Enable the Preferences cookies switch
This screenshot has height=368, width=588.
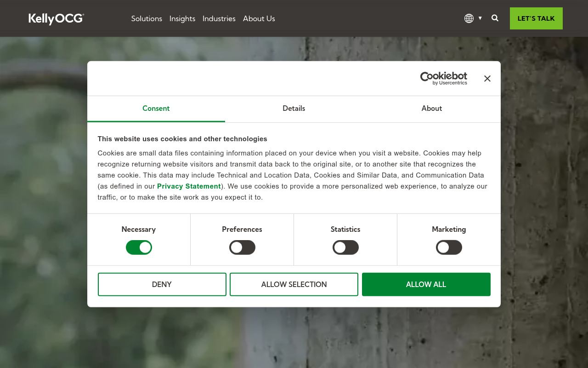pyautogui.click(x=242, y=247)
